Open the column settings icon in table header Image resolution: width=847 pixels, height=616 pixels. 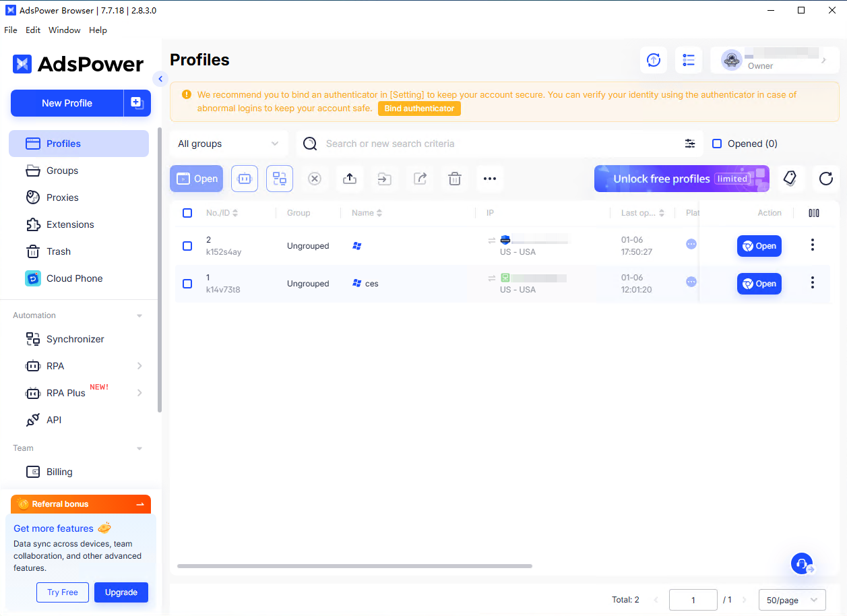click(x=814, y=213)
